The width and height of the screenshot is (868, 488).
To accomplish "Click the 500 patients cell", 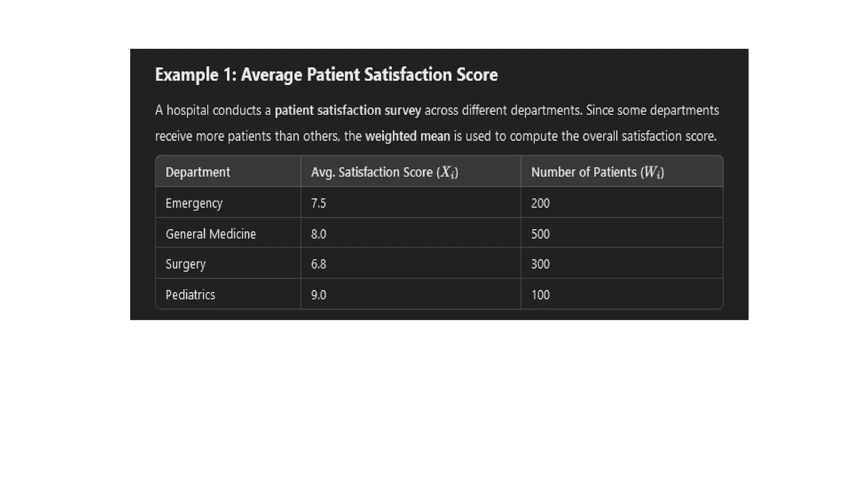I will [540, 234].
